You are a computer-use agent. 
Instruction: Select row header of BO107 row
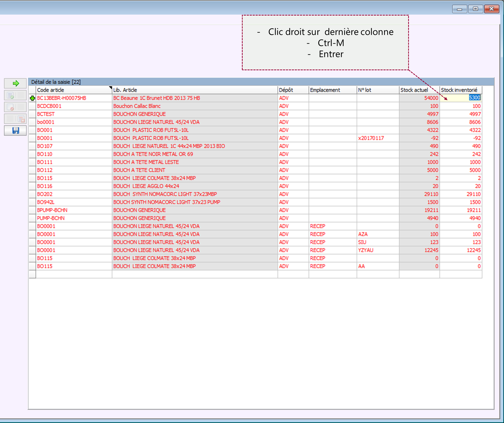[x=32, y=146]
